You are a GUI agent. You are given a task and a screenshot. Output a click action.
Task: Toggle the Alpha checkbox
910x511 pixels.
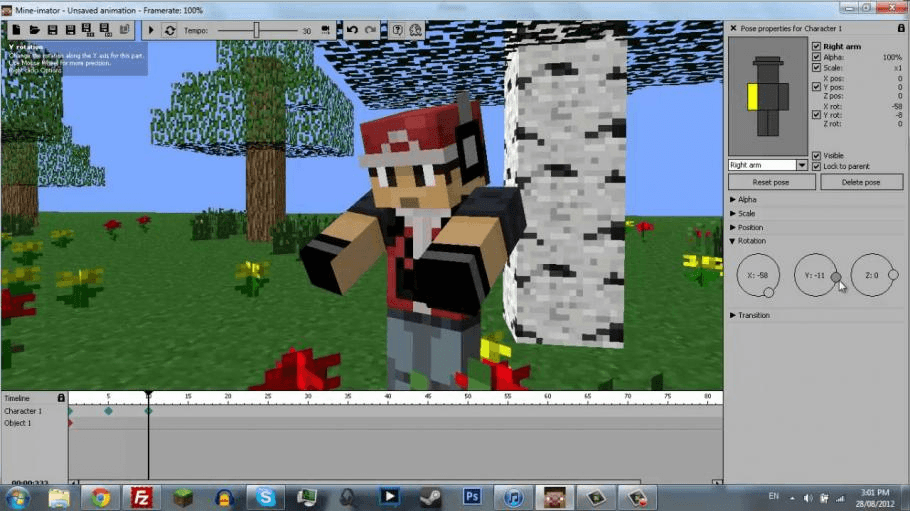[x=816, y=57]
